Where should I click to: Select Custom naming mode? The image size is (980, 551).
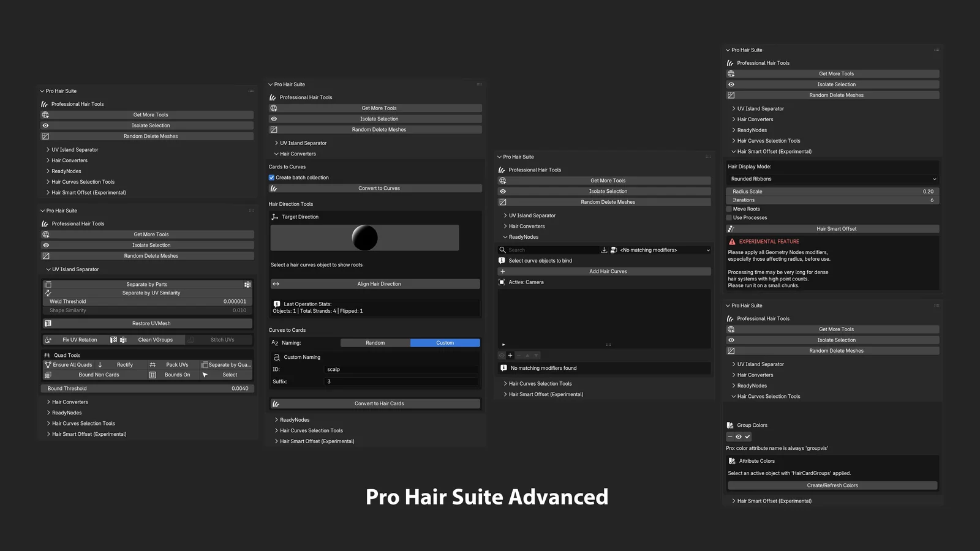point(445,343)
